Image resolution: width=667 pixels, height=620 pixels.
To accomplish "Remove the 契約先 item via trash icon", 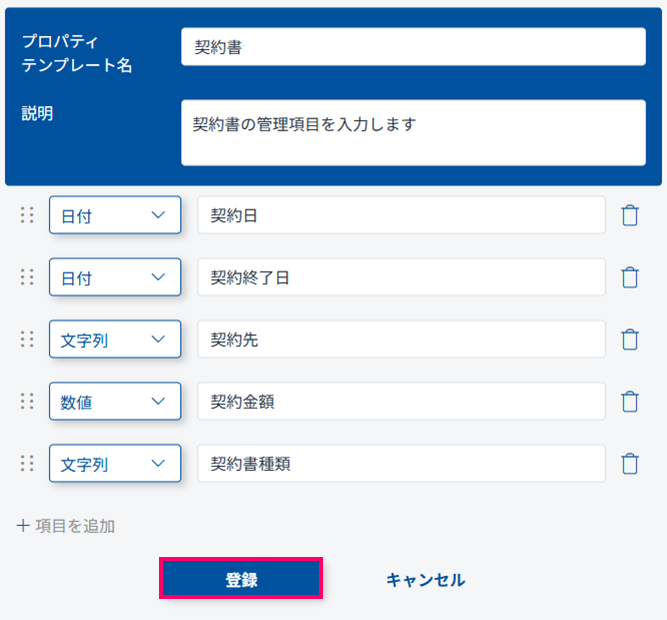I will click(630, 339).
